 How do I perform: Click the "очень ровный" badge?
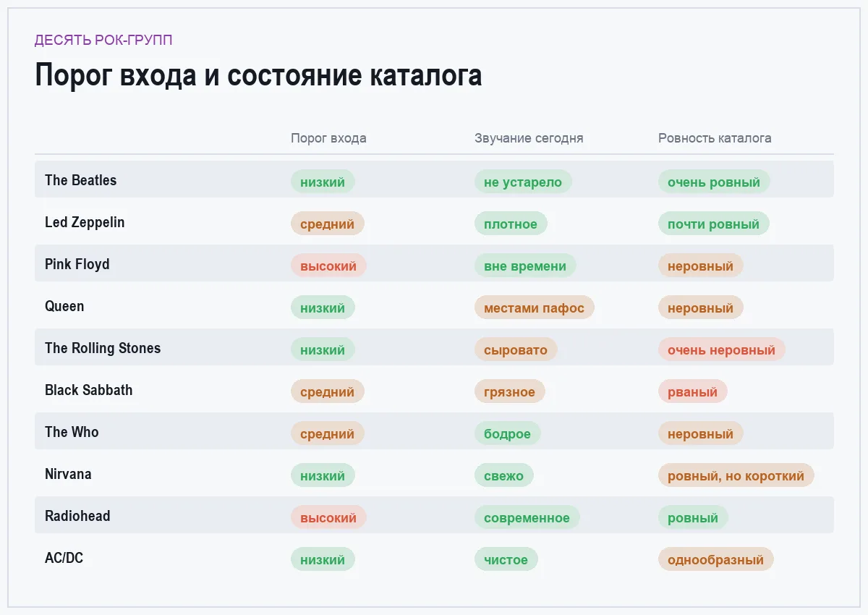714,182
